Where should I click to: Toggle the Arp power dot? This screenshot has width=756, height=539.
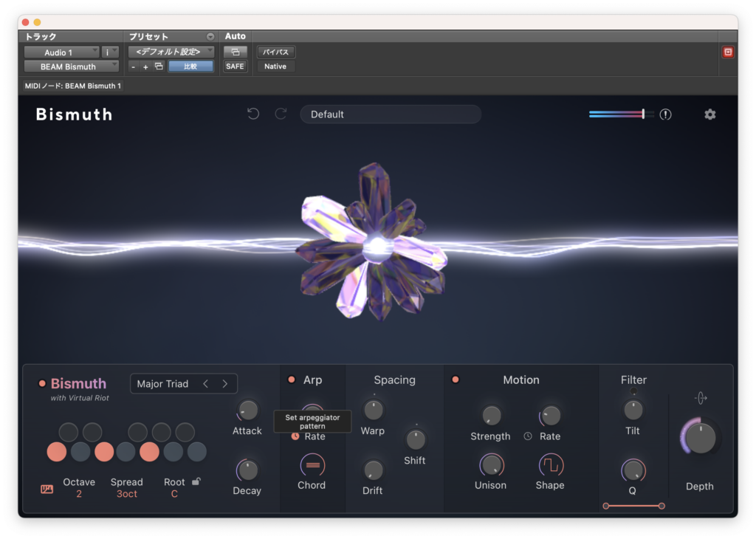click(291, 380)
